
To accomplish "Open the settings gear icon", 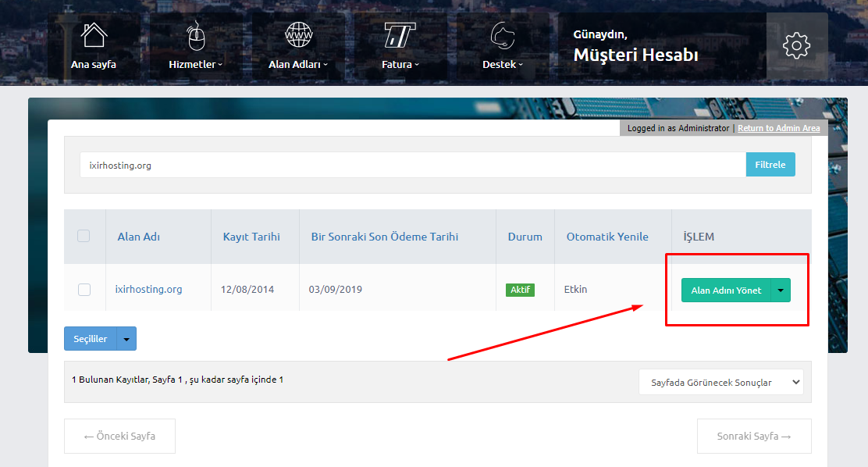I will [796, 45].
